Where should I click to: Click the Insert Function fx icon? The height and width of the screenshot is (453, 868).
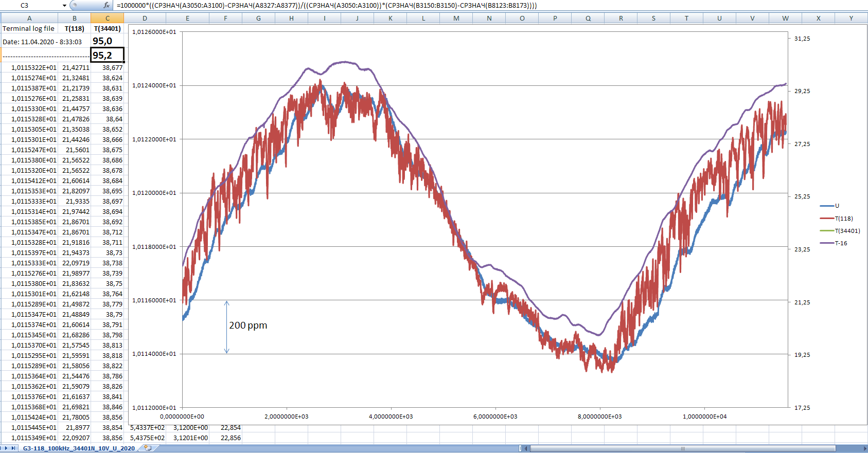(107, 5)
